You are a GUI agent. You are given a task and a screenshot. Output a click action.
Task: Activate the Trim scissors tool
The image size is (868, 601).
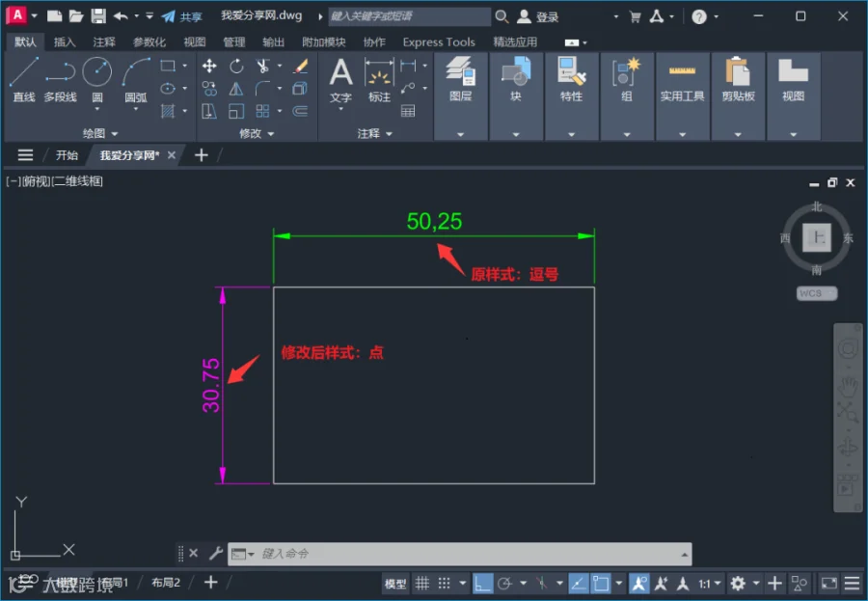click(x=262, y=67)
